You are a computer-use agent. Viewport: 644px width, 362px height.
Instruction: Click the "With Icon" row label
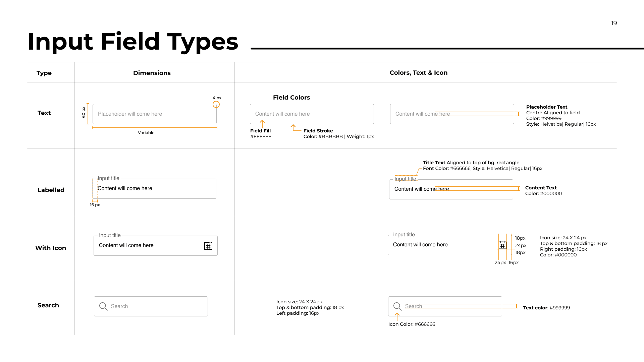(51, 248)
